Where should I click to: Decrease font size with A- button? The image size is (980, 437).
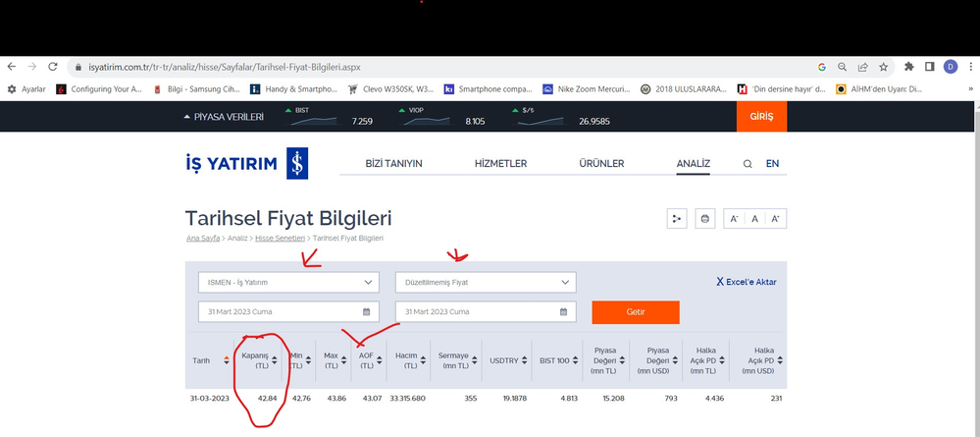pos(735,218)
